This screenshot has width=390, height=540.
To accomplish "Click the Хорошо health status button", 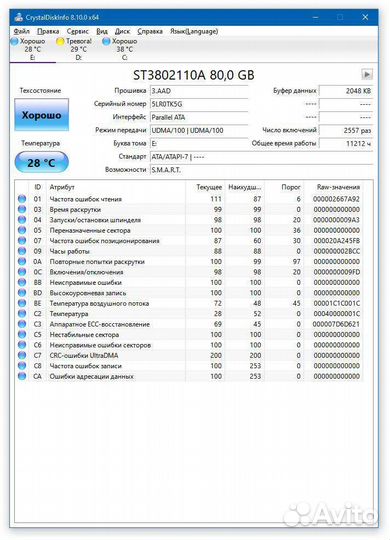I will (x=41, y=115).
